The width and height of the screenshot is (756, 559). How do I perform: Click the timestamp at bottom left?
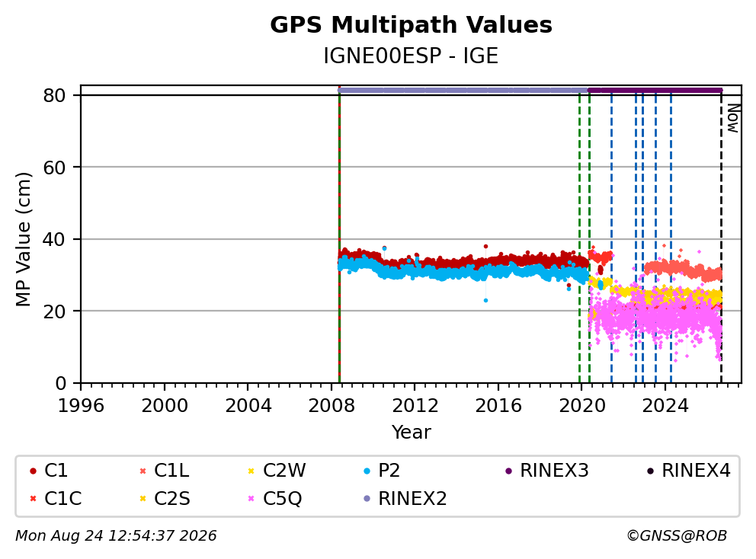pyautogui.click(x=116, y=536)
